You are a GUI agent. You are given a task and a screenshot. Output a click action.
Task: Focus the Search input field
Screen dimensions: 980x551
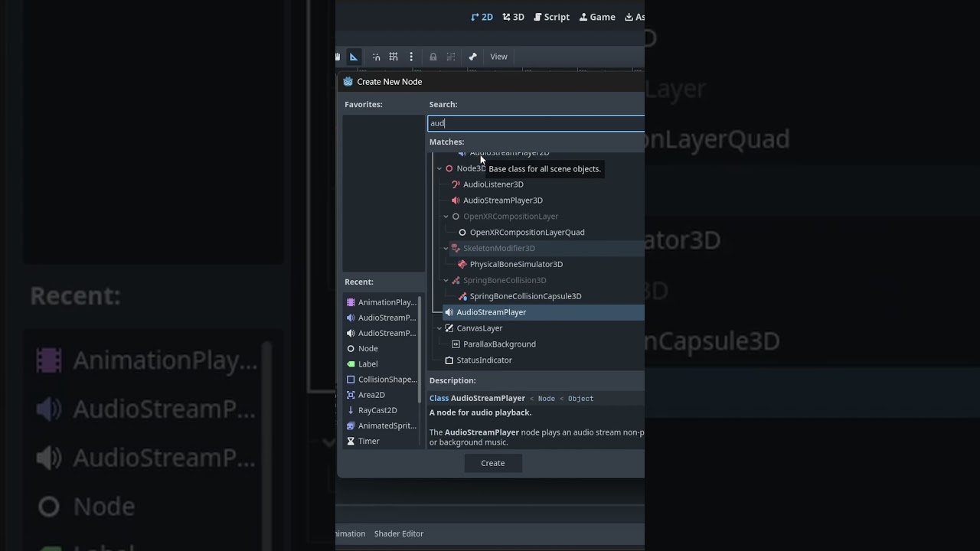(x=536, y=123)
